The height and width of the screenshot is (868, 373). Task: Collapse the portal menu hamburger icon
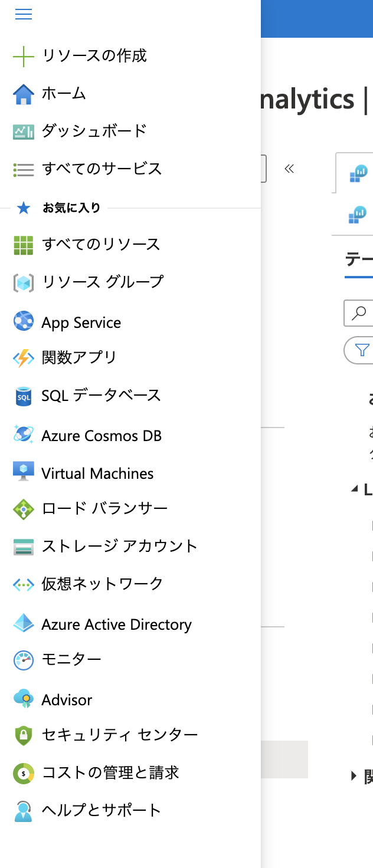pos(24,15)
